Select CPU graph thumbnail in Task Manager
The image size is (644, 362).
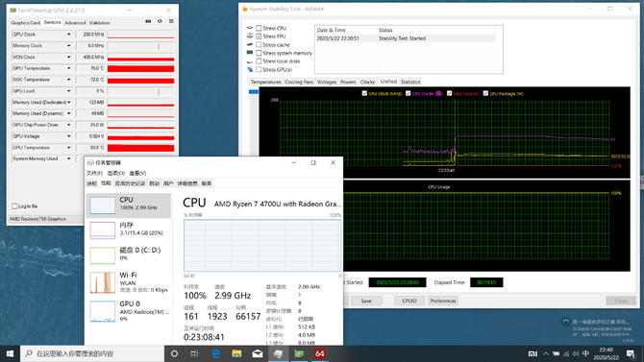[102, 205]
